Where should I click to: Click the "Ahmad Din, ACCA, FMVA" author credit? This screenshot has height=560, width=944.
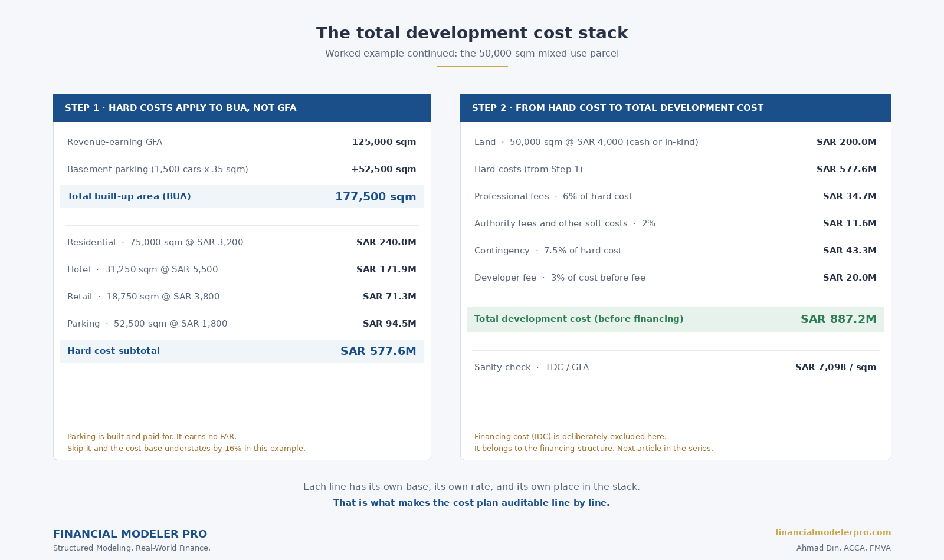(x=843, y=548)
